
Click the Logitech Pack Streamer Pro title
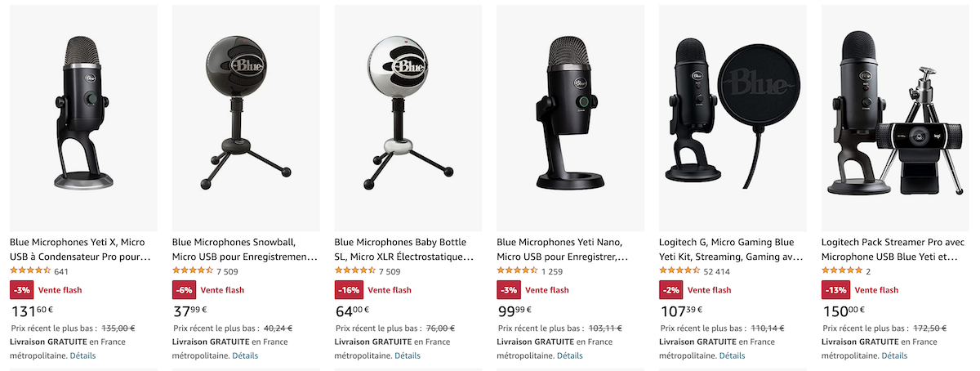[x=889, y=249]
